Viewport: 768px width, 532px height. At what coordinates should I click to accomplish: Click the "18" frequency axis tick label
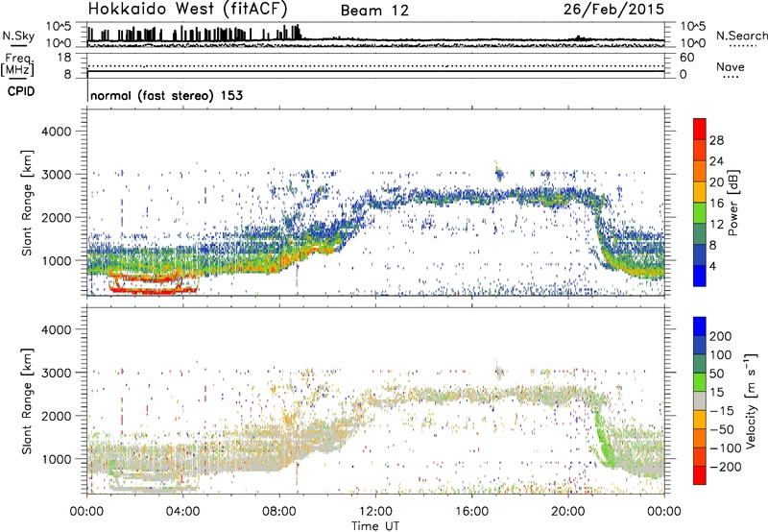click(x=64, y=58)
